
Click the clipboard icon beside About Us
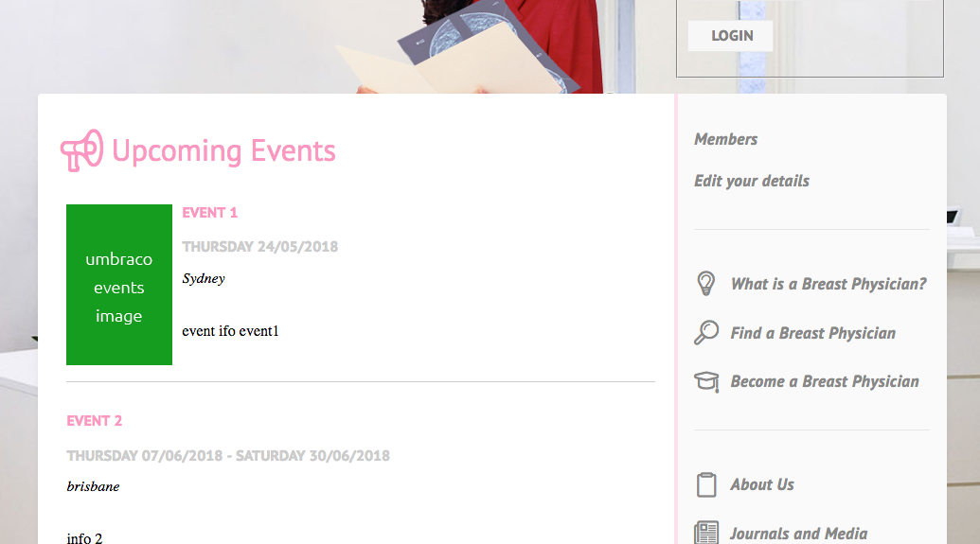pyautogui.click(x=706, y=484)
